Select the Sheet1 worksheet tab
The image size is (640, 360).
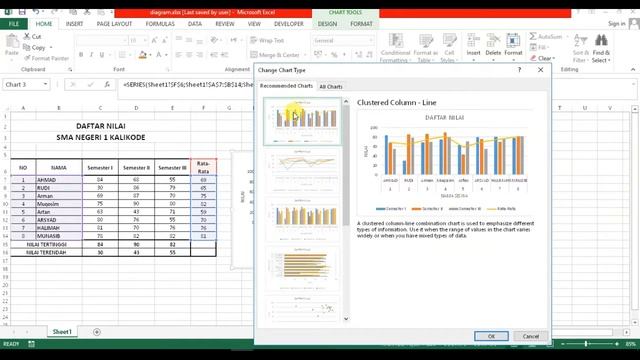[x=62, y=332]
